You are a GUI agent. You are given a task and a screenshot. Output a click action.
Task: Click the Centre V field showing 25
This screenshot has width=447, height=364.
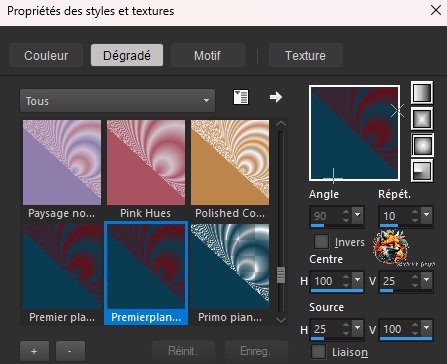click(395, 281)
